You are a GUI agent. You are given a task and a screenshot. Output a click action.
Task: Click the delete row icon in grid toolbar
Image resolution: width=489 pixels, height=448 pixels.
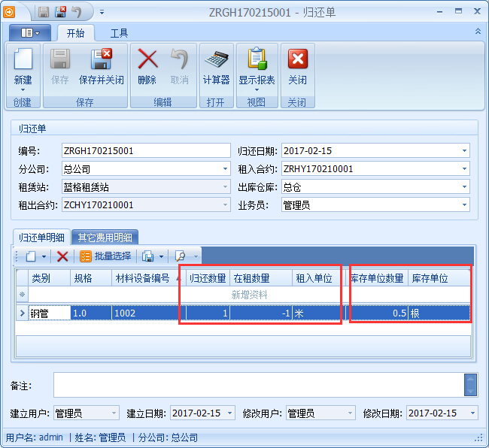(x=62, y=256)
